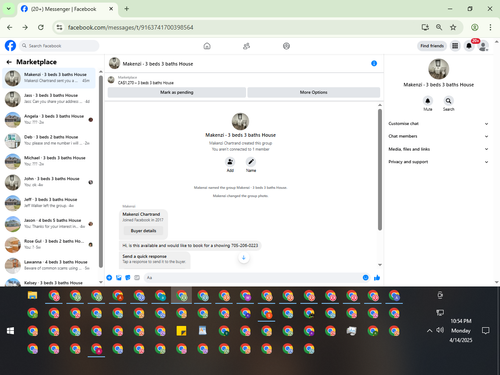Click the More Options button
The image size is (500, 375).
tap(314, 92)
